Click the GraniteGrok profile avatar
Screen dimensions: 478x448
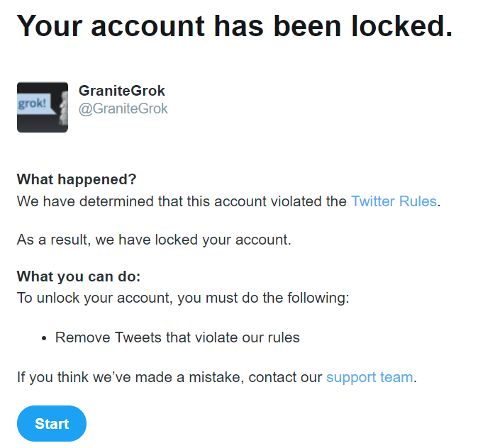(x=43, y=107)
